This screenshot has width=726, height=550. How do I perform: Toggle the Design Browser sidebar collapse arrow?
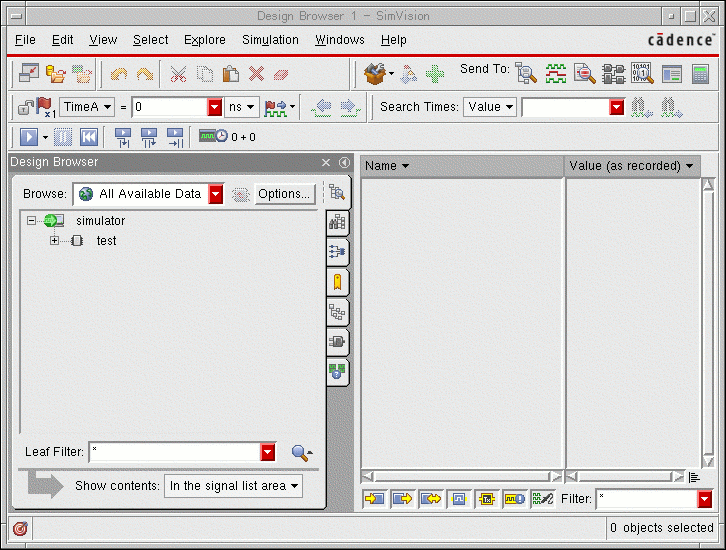(344, 162)
